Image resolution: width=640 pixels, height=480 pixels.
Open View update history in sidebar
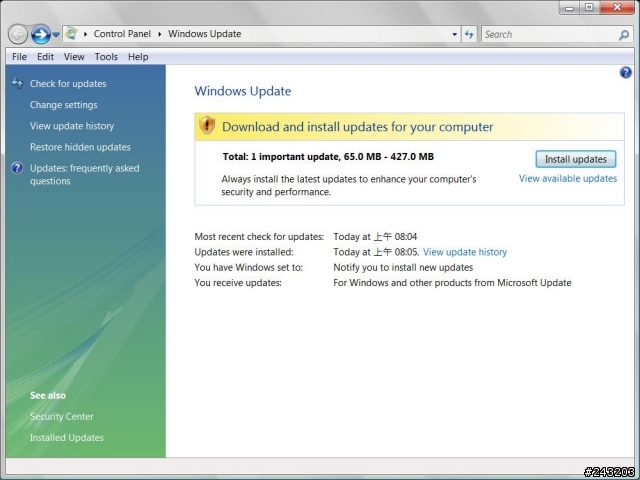[x=72, y=126]
